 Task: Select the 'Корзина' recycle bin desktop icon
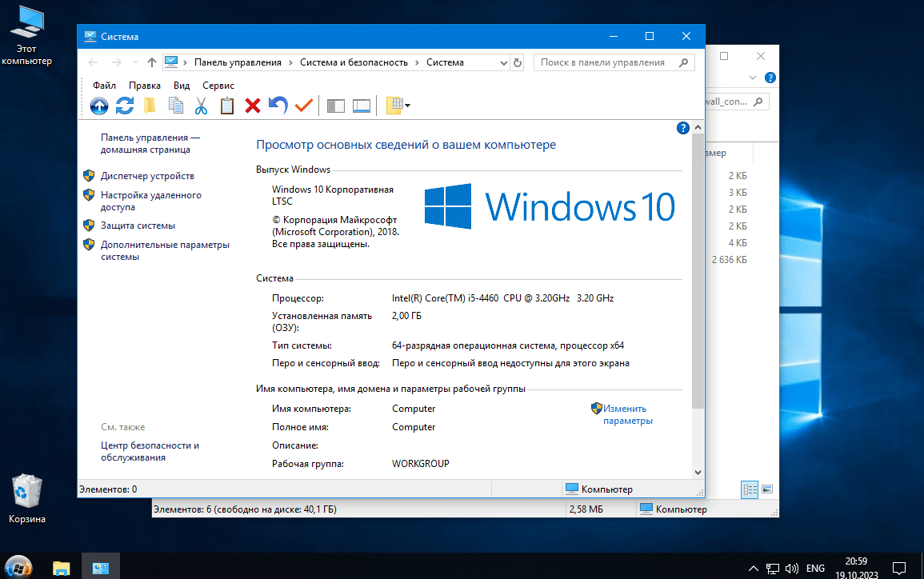pos(26,498)
